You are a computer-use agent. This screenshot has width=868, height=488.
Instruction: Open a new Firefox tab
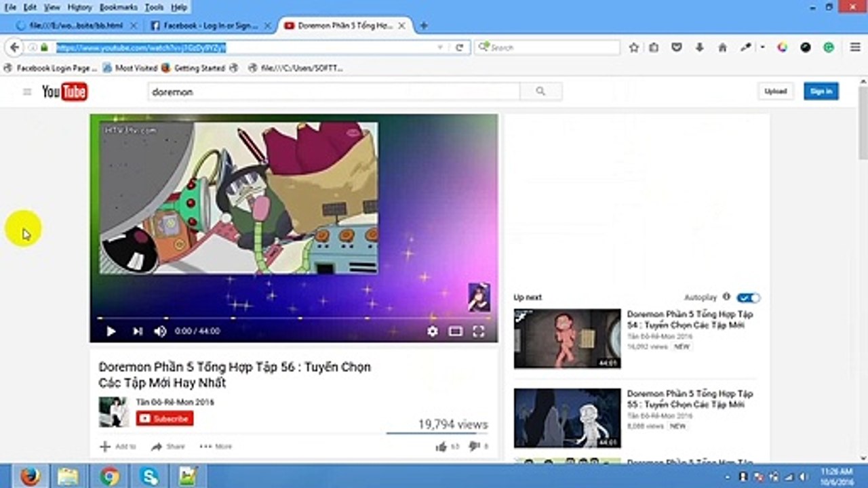[x=424, y=26]
